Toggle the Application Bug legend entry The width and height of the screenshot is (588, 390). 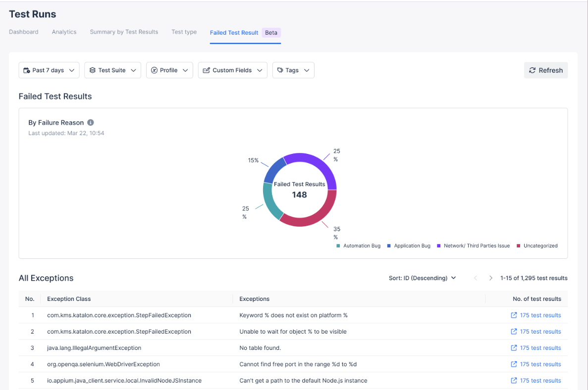(412, 246)
